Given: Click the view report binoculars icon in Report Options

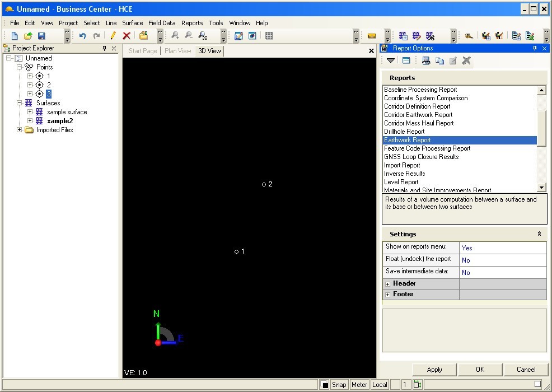Looking at the screenshot, I should tap(426, 60).
